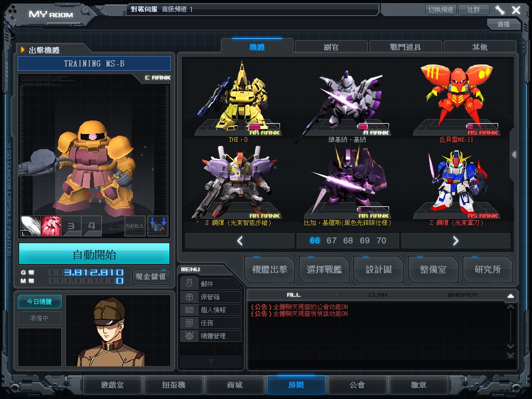Go to next page of mechs
532x399 pixels.
click(x=456, y=241)
